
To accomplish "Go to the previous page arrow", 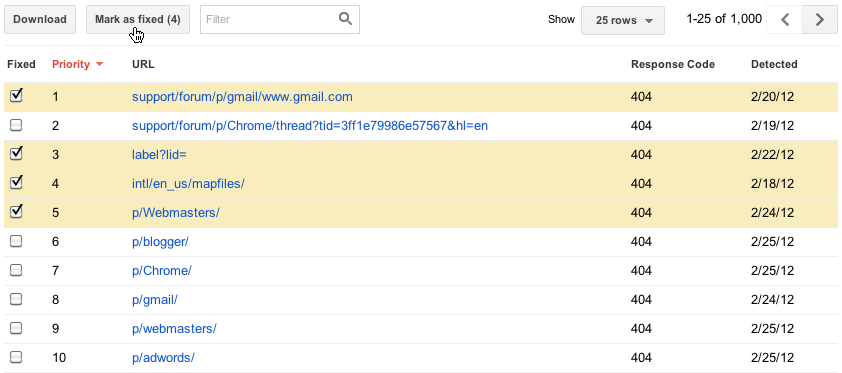I will pos(784,20).
